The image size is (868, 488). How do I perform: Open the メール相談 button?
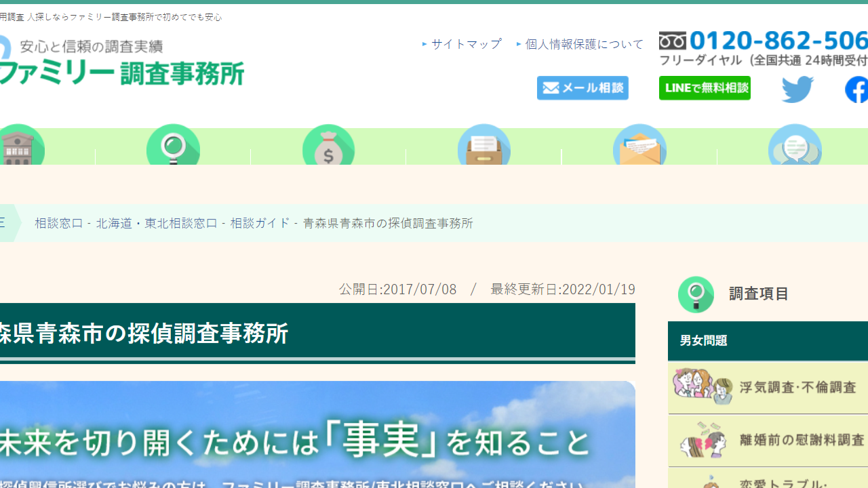tap(582, 88)
